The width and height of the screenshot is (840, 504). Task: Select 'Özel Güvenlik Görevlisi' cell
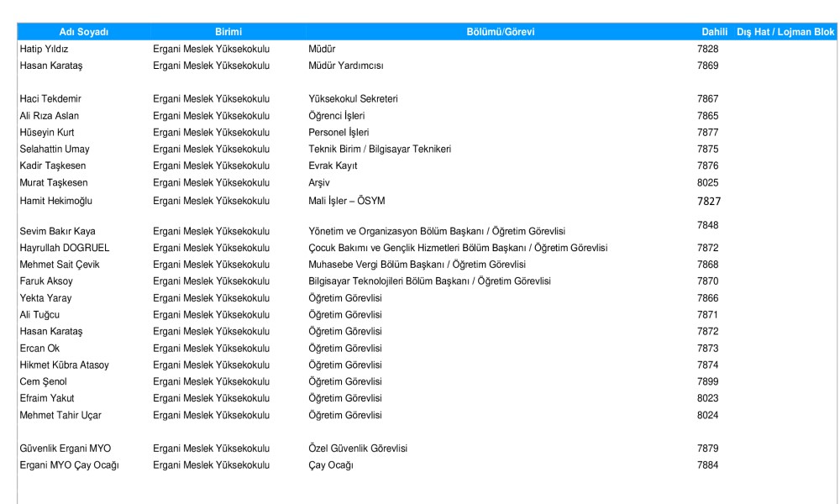point(358,449)
